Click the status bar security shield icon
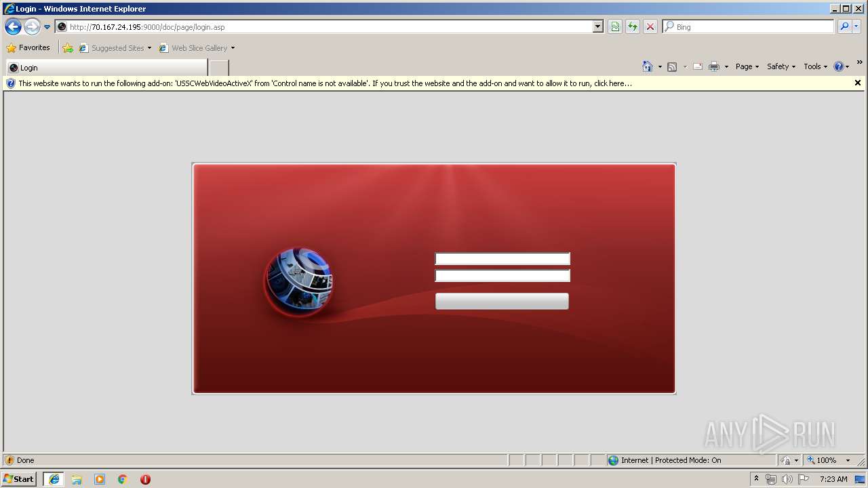Viewport: 868px width, 488px height. point(9,460)
